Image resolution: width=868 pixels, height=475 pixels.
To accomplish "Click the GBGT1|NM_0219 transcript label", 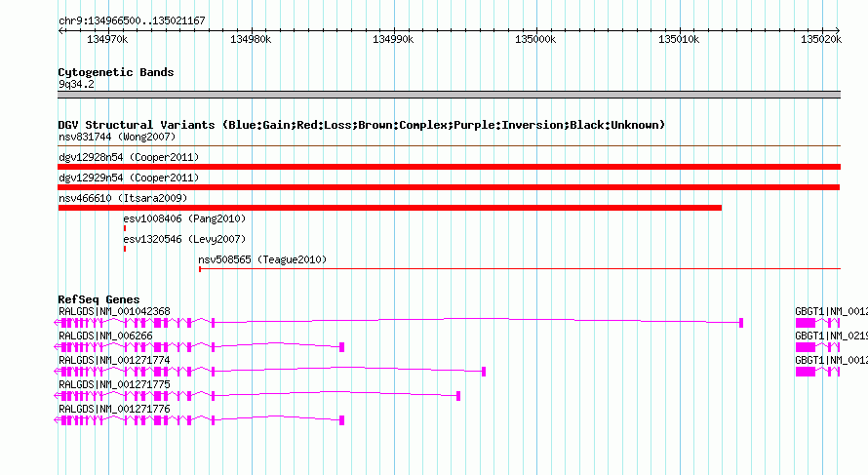I will click(x=832, y=336).
